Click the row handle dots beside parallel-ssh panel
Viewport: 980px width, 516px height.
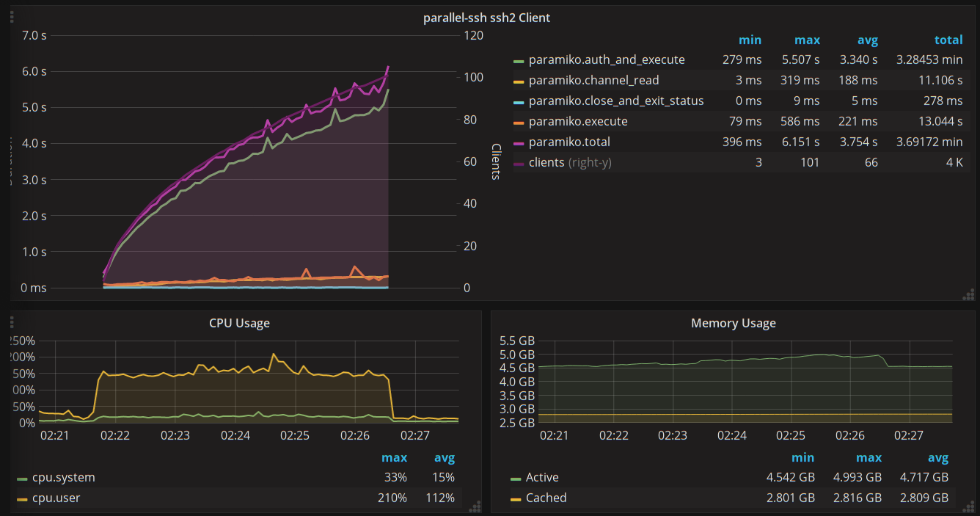12,17
